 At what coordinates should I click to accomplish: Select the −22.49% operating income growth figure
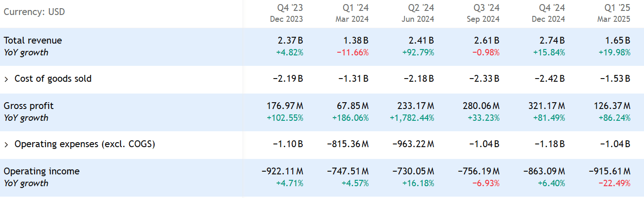615,183
